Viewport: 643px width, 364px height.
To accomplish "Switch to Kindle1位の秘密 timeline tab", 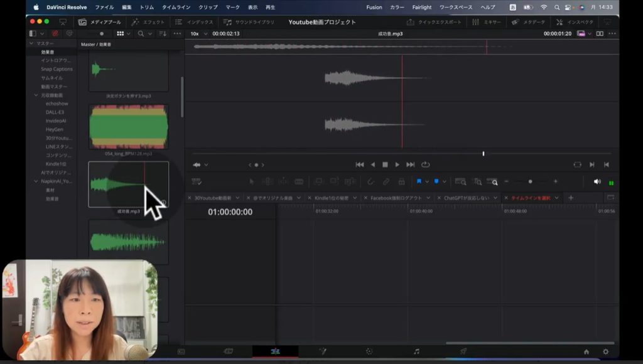I will pyautogui.click(x=332, y=198).
